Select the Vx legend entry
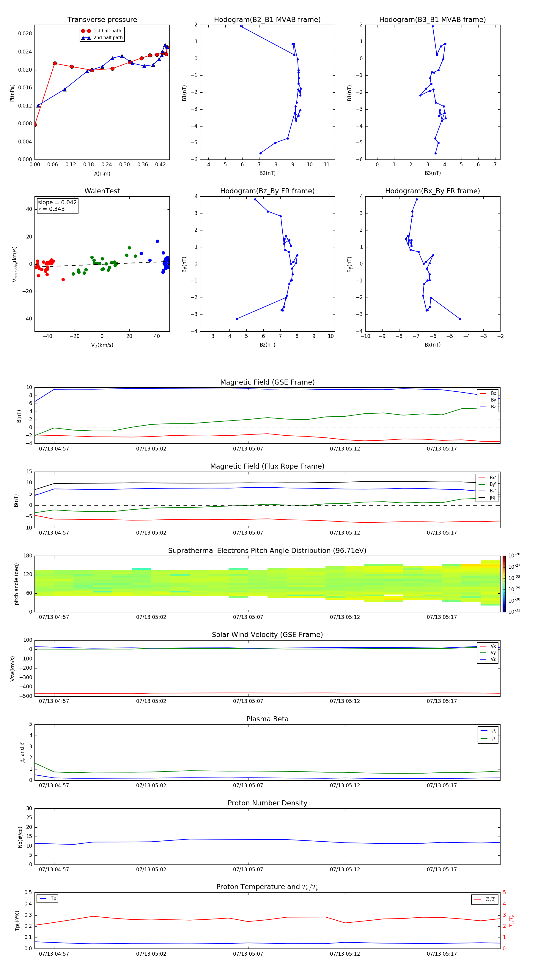Viewport: 535px width, 980px height. [x=488, y=646]
